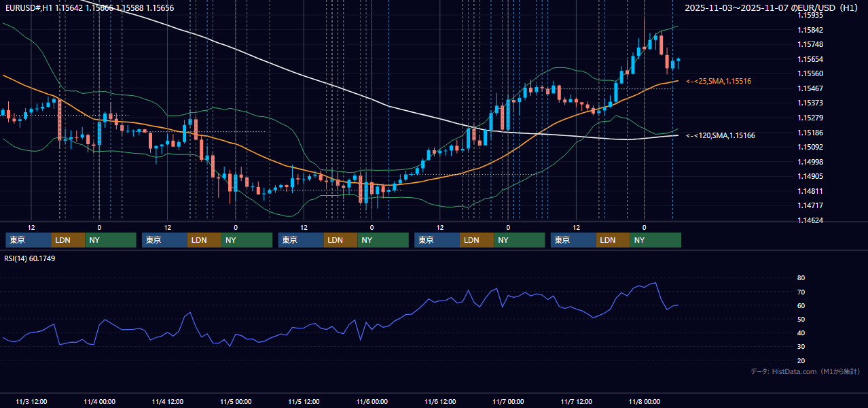Click the 120 SMA label reading 1.15166
Viewport: 868px width, 408px height.
(721, 135)
